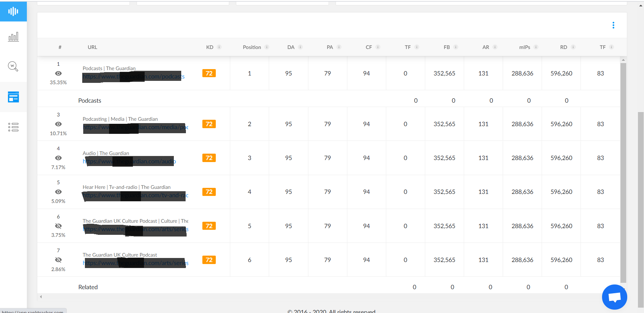
Task: Select the SERP window sidebar icon
Action: [x=13, y=97]
